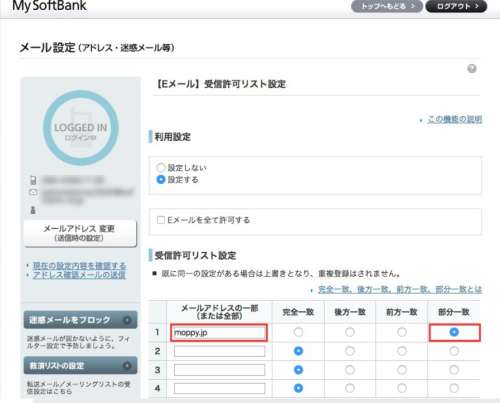Open アドレス確認メールの送信 link
500x403 pixels.
coord(79,275)
